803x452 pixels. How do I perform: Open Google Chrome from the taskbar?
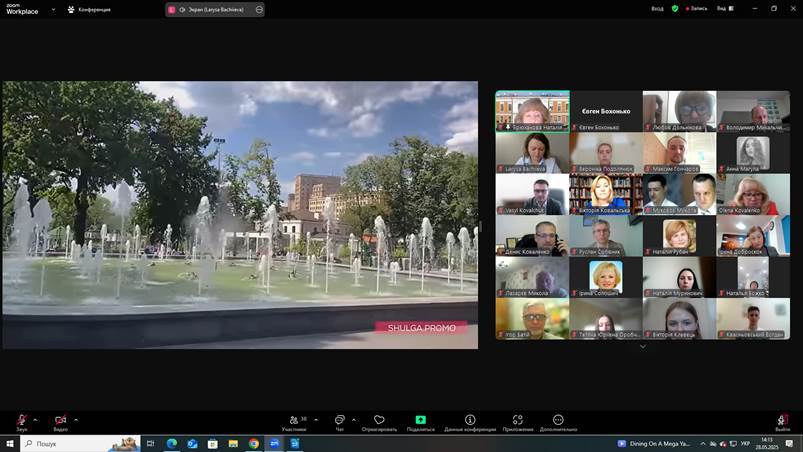click(254, 443)
